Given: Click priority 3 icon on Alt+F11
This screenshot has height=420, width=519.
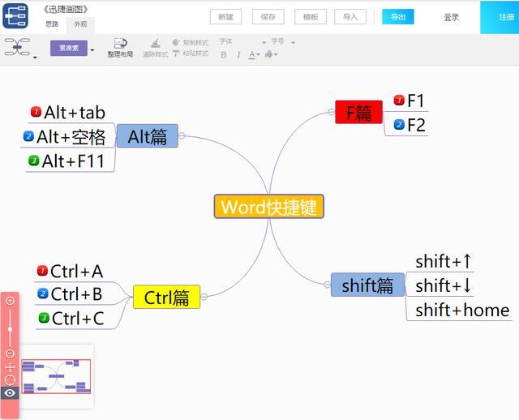Looking at the screenshot, I should pyautogui.click(x=33, y=161).
